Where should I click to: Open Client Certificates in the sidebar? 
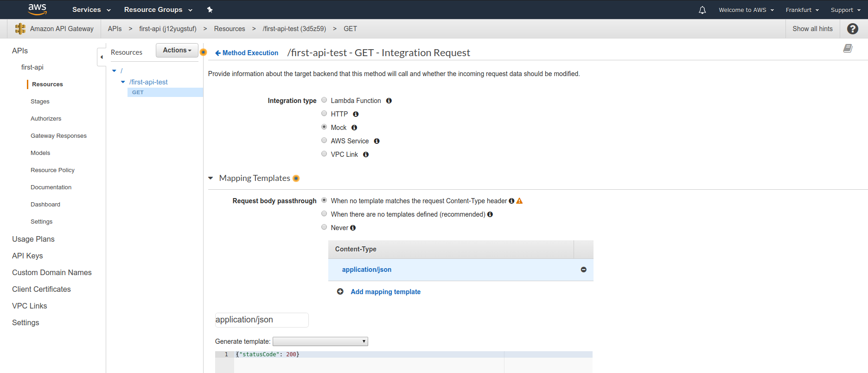point(41,289)
